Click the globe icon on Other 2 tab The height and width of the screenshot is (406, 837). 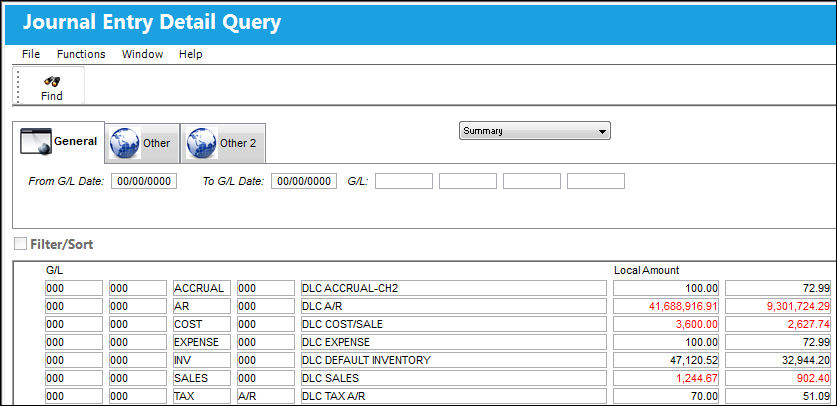pos(202,143)
